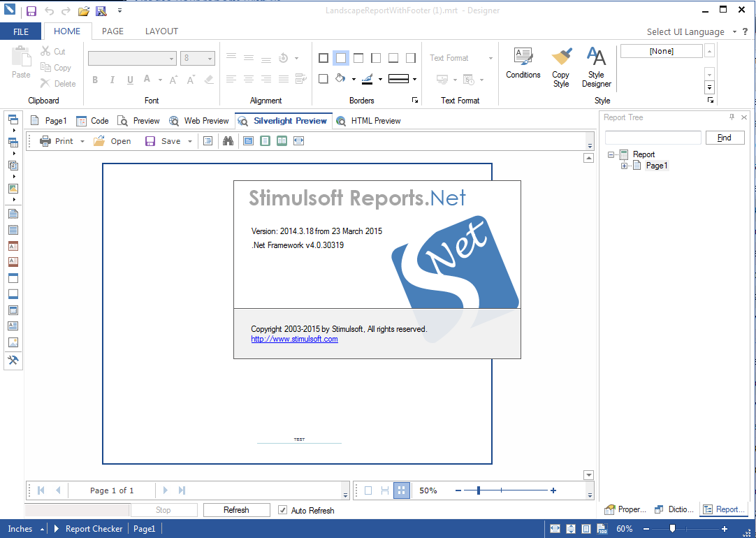Click the Open folder icon in preview toolbar

pyautogui.click(x=99, y=140)
